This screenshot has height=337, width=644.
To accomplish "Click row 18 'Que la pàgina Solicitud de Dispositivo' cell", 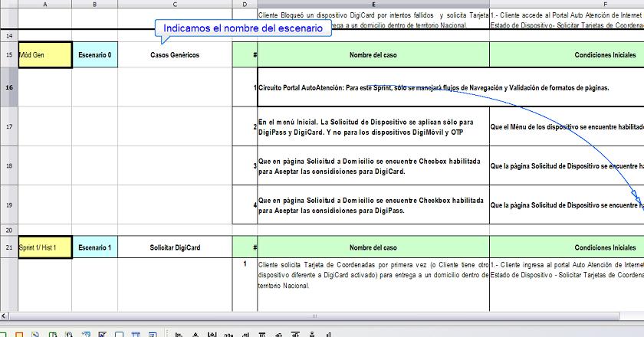I will point(567,166).
